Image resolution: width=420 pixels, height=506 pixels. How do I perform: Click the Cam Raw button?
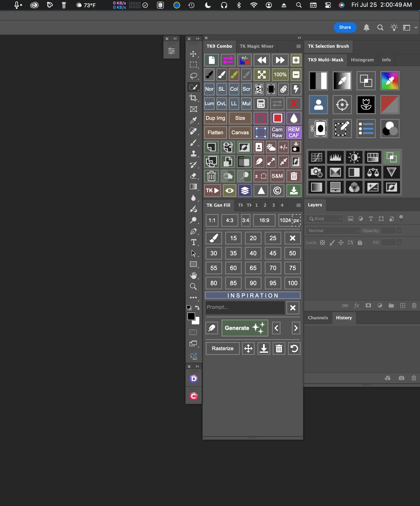click(277, 133)
